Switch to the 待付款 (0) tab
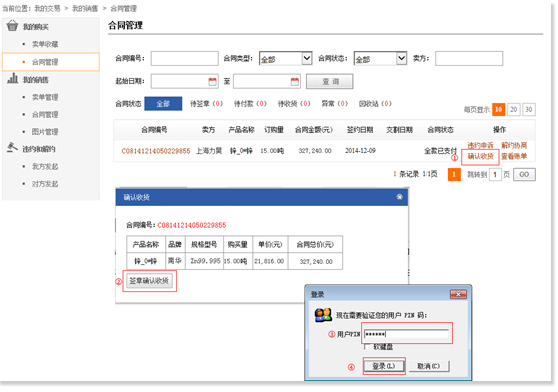Viewport: 558px width, 392px height. [250, 104]
